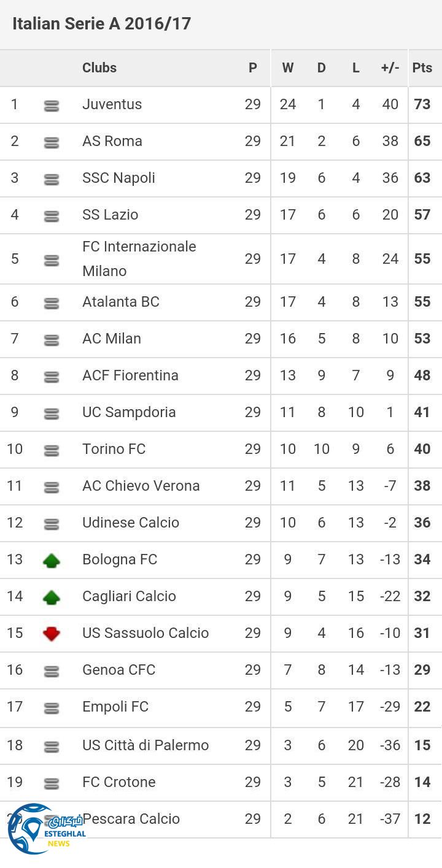
Task: Click the red down arrow beside Sassuolo
Action: tap(52, 634)
